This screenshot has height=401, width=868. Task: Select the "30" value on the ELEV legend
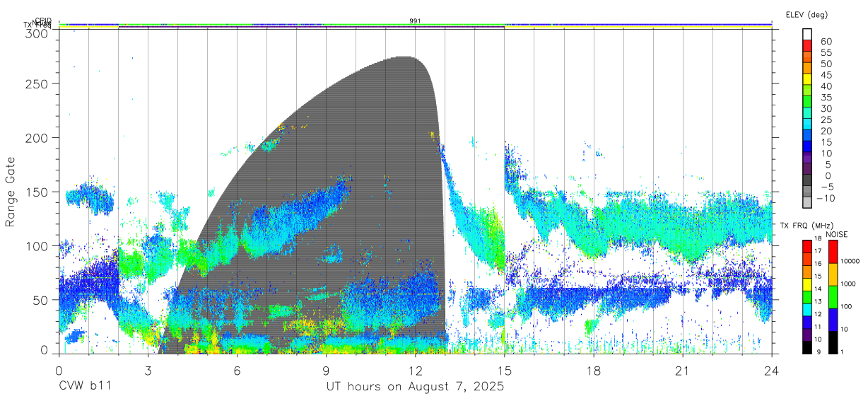click(x=826, y=109)
